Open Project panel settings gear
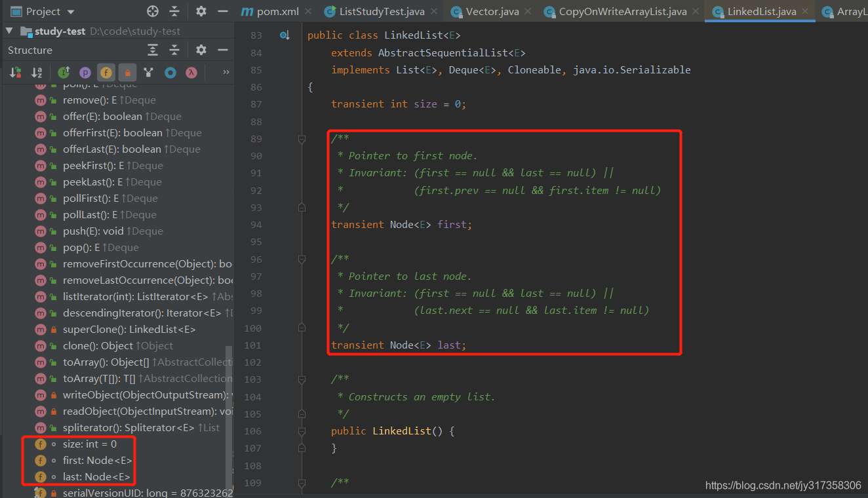This screenshot has width=868, height=498. pyautogui.click(x=201, y=11)
